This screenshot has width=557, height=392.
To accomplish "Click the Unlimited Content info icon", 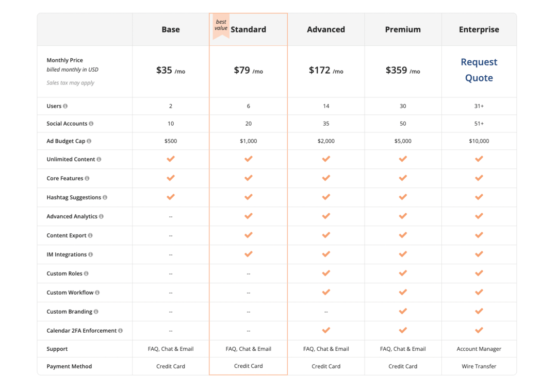I will click(x=99, y=160).
